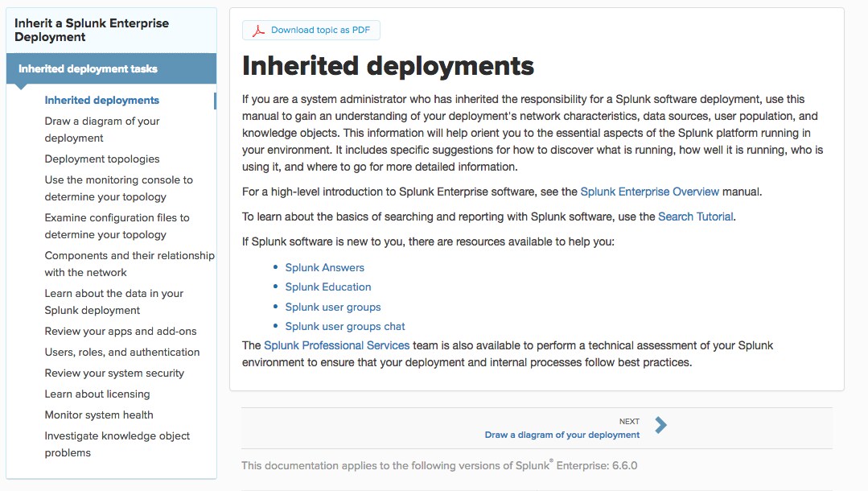
Task: Select Inherited deployments in the sidebar
Action: [102, 101]
